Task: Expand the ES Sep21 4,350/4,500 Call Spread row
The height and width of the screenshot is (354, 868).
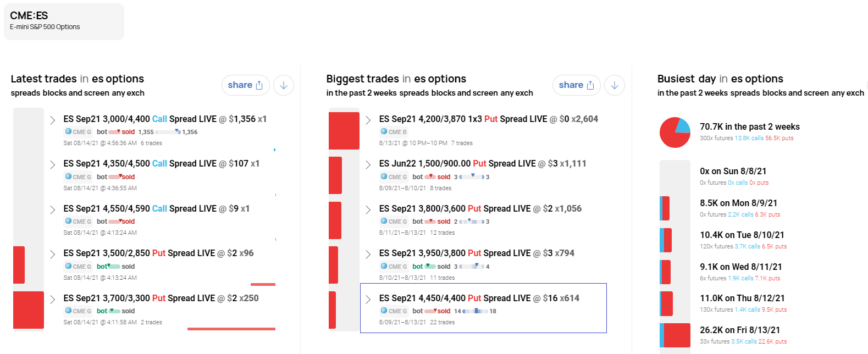Action: 53,164
